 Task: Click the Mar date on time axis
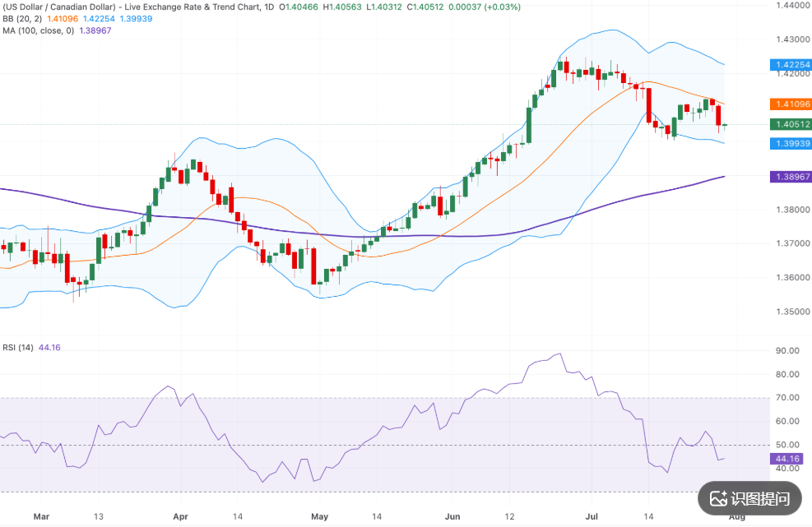41,516
